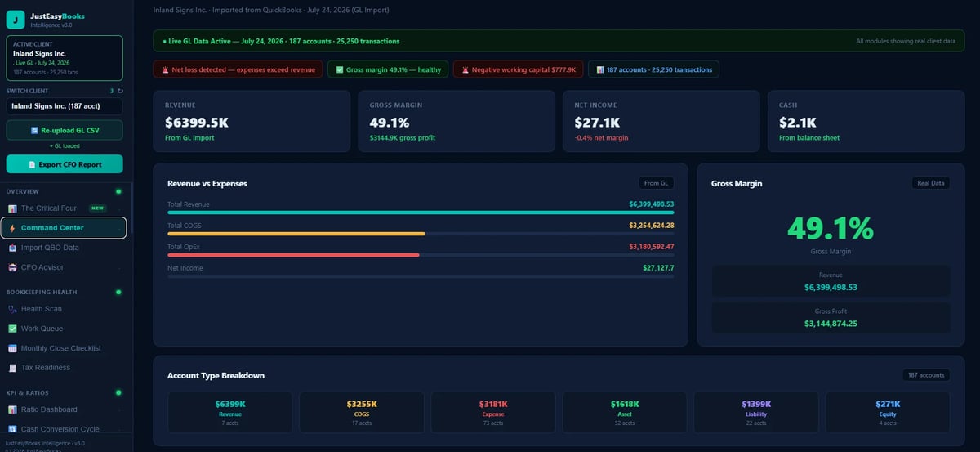Viewport: 980px width, 452px height.
Task: Click the Work Queue checkmark icon
Action: (x=12, y=329)
